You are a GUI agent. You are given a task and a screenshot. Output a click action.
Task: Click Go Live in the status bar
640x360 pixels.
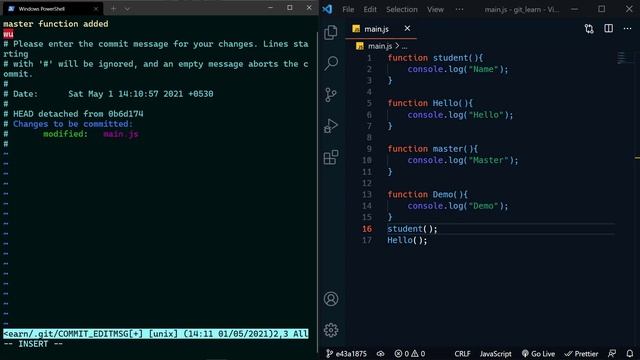(538, 354)
